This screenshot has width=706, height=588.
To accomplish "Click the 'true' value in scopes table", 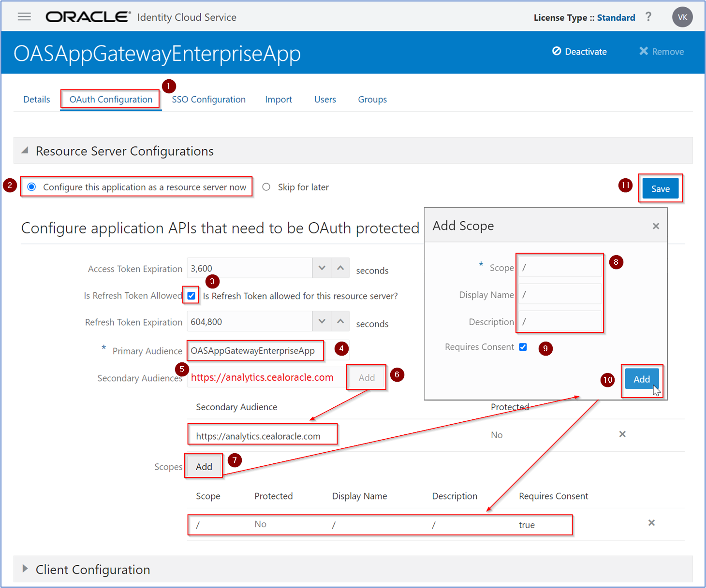I will (x=527, y=525).
